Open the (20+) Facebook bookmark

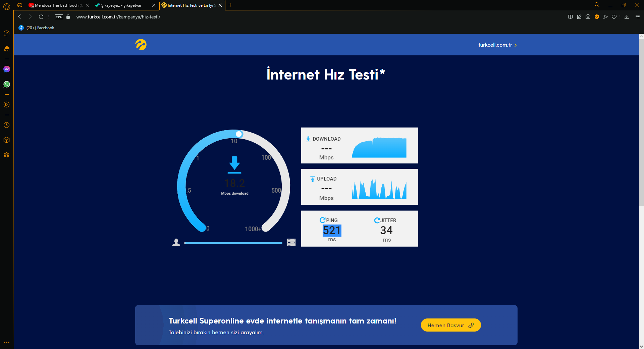pos(36,28)
